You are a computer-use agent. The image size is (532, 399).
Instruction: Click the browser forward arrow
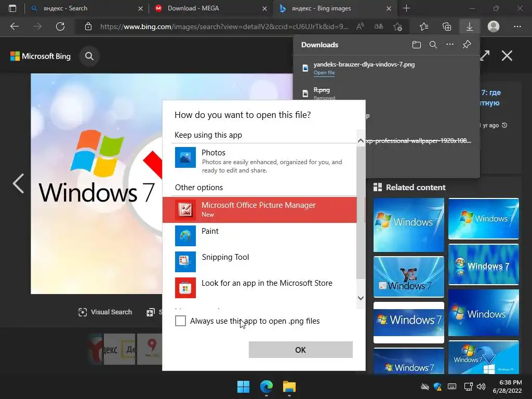pos(37,26)
